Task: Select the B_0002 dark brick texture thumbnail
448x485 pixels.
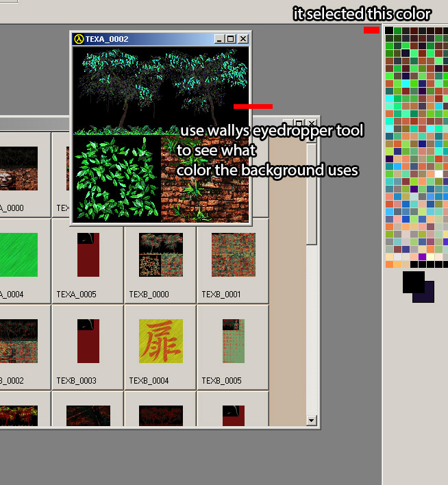Action: coord(19,341)
